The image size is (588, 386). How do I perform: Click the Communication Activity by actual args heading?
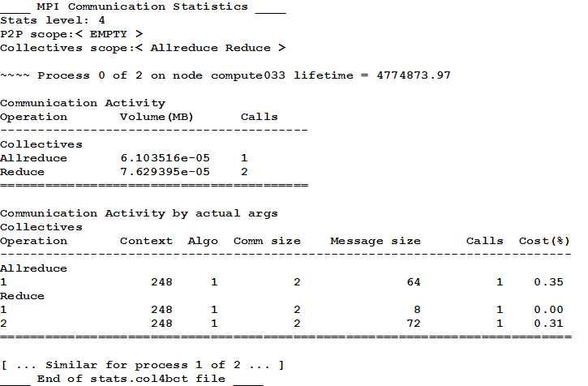139,213
